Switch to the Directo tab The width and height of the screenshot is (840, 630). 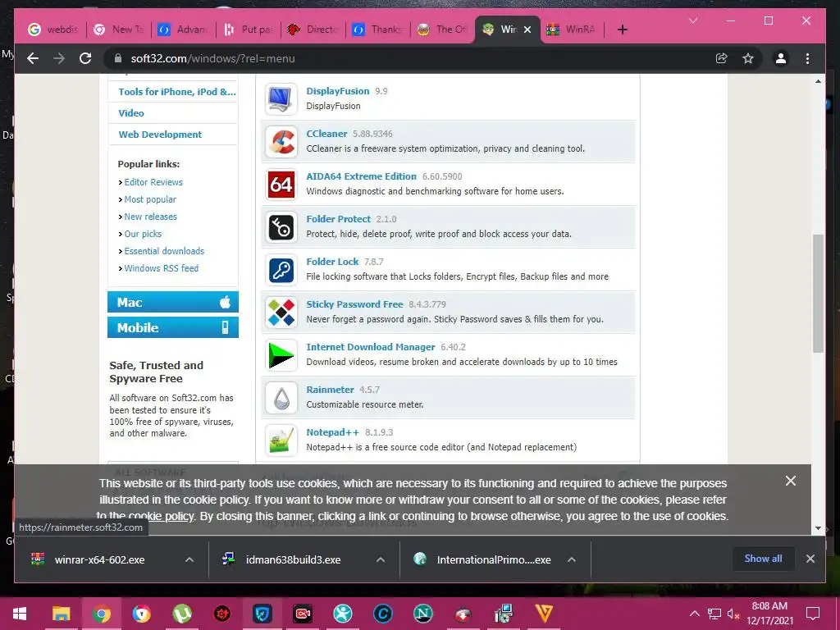[313, 30]
